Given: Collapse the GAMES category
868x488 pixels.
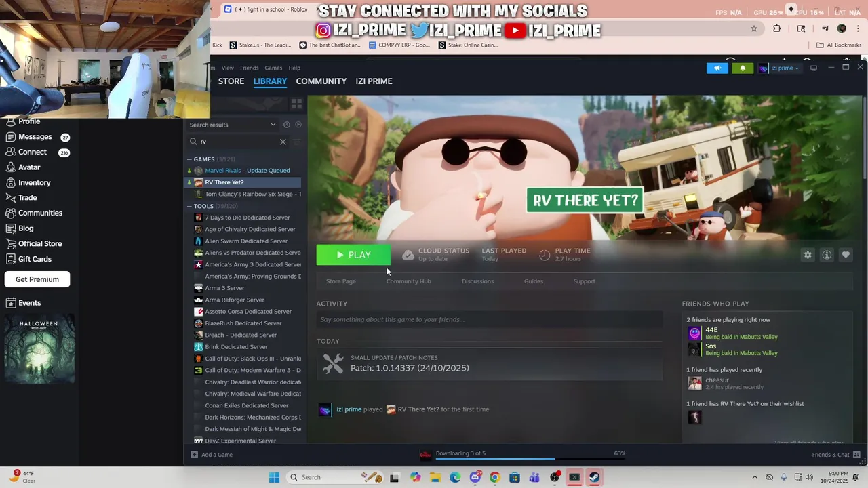Looking at the screenshot, I should 189,159.
